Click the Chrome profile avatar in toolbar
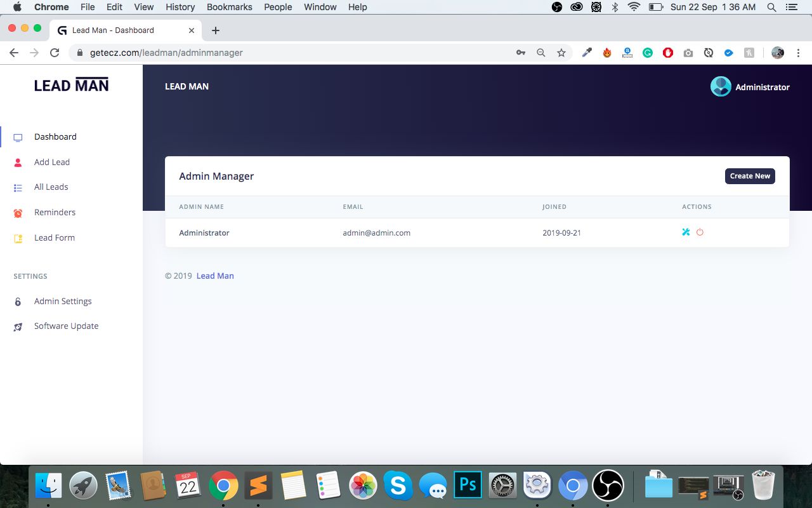The height and width of the screenshot is (508, 812). (778, 53)
